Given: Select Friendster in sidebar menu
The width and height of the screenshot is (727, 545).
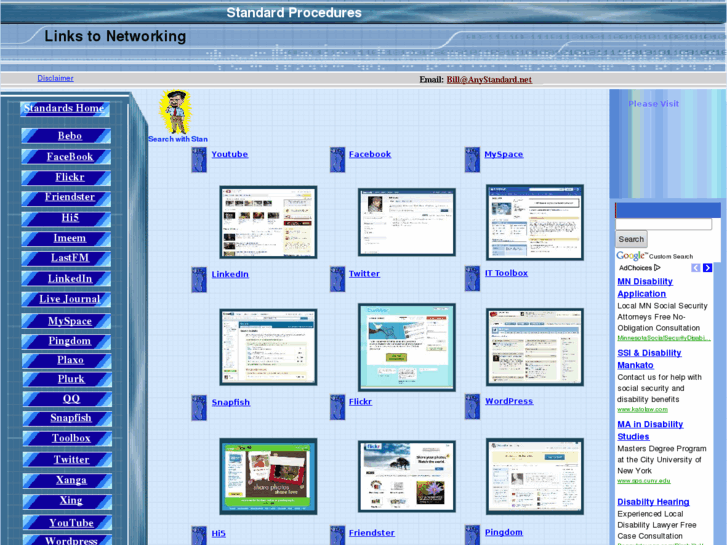Looking at the screenshot, I should [x=66, y=198].
